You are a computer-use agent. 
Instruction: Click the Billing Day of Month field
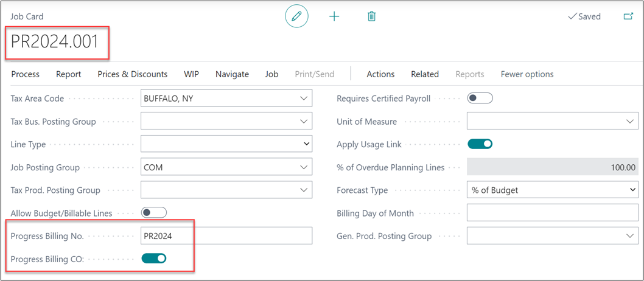point(551,213)
